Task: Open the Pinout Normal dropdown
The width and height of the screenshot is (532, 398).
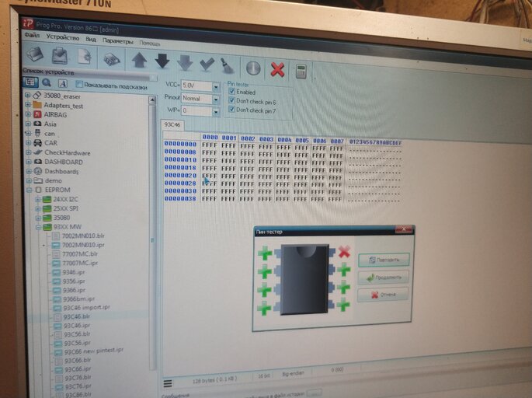Action: (x=215, y=99)
